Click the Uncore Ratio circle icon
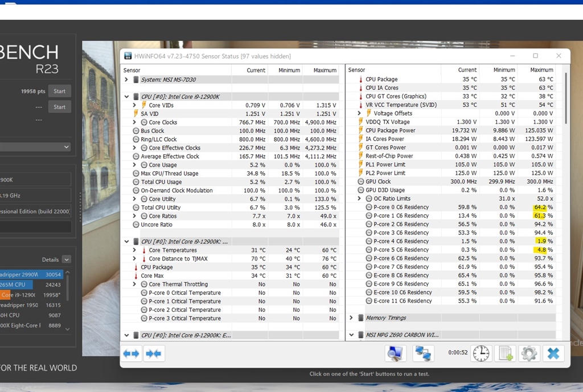The height and width of the screenshot is (392, 583). 136,224
